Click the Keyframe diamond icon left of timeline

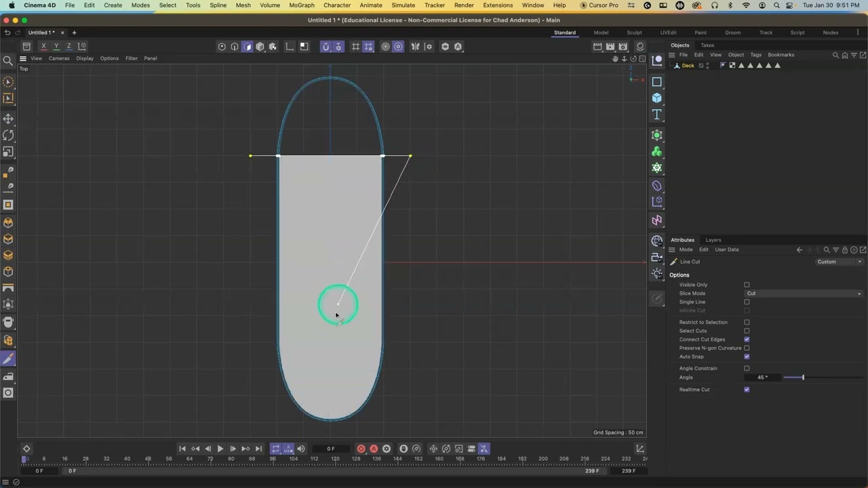click(26, 449)
